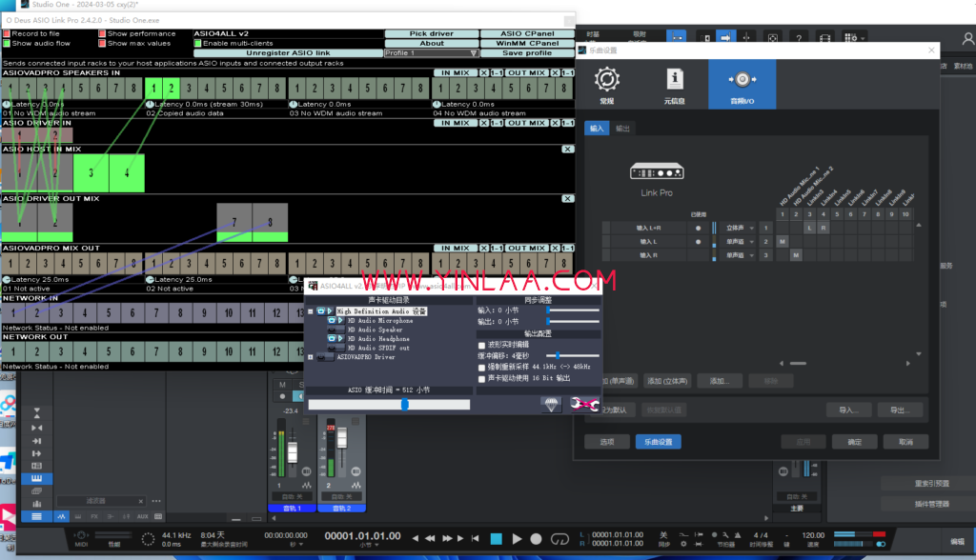Open ASIO4ALL advanced settings via the wrench icon
976x560 pixels.
coord(582,405)
